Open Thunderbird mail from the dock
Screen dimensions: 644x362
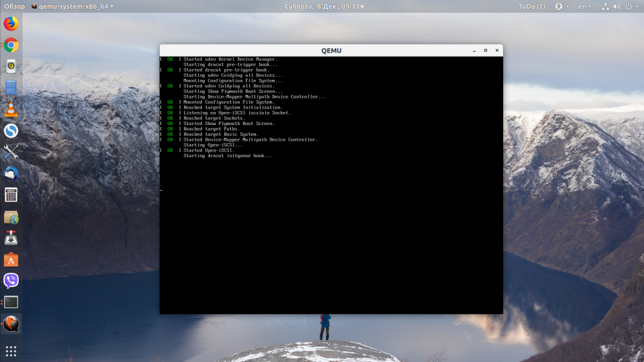pos(11,173)
